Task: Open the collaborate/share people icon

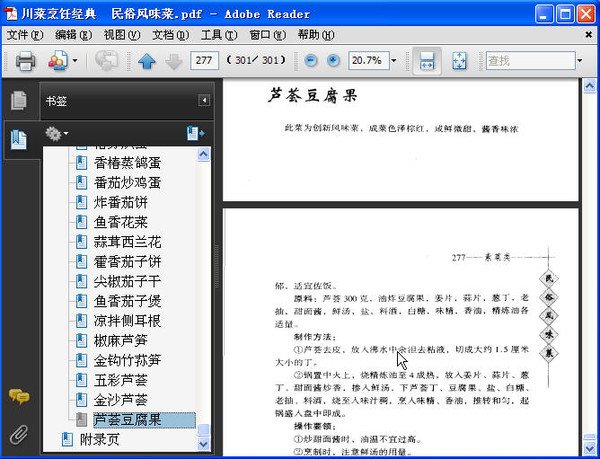Action: [x=58, y=60]
